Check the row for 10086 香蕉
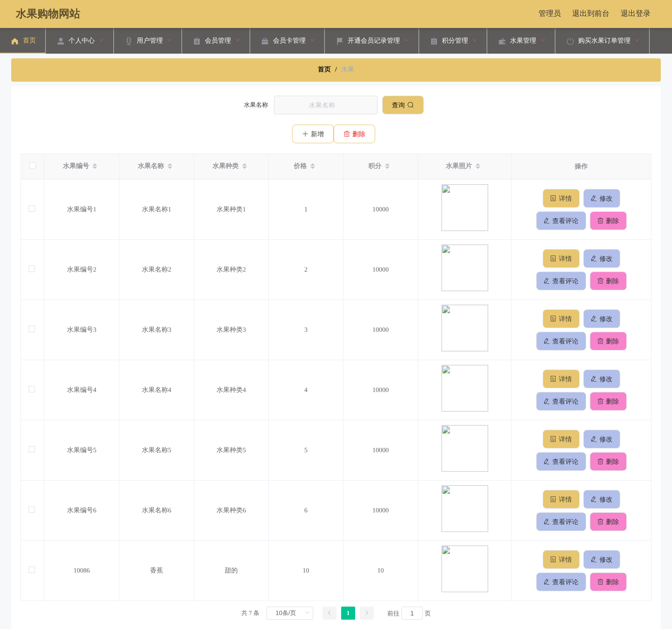The height and width of the screenshot is (629, 672). point(32,569)
